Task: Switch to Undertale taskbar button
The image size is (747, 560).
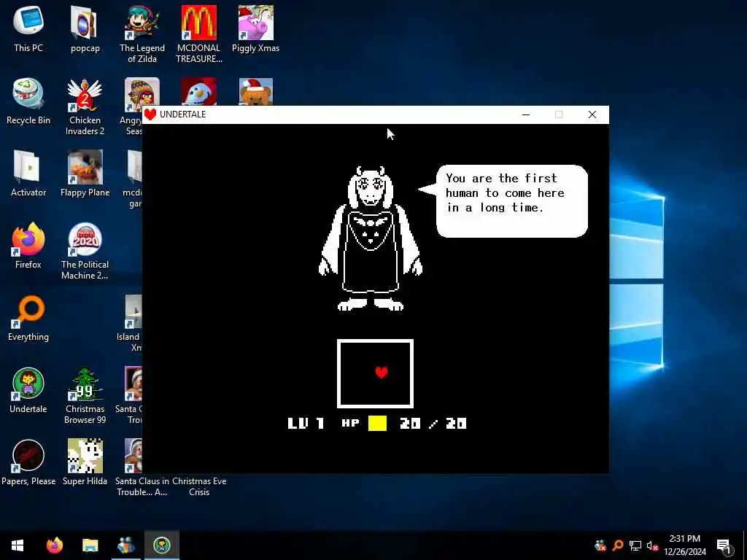Action: pyautogui.click(x=162, y=545)
